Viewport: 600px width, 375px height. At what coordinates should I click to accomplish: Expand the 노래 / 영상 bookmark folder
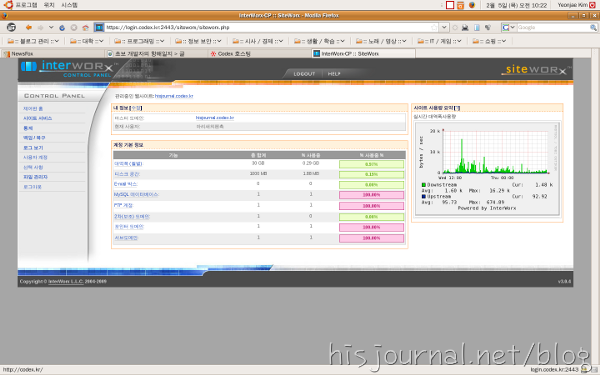[x=381, y=41]
